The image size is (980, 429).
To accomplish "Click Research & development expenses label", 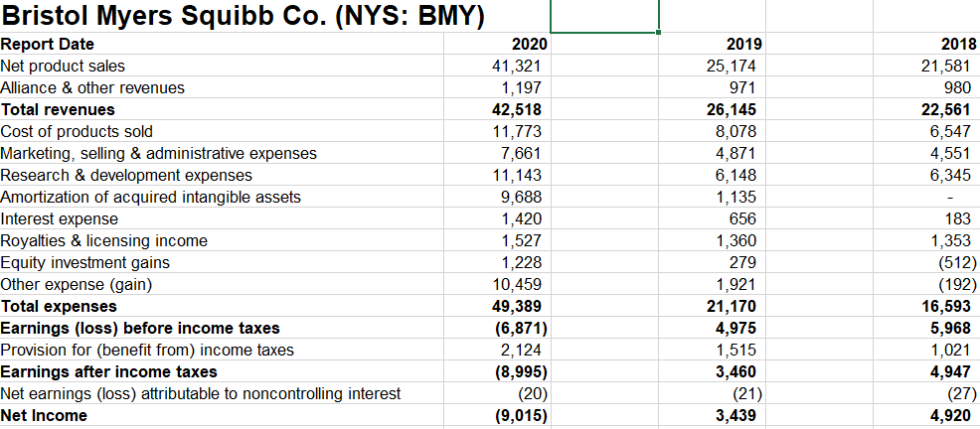I will click(127, 176).
